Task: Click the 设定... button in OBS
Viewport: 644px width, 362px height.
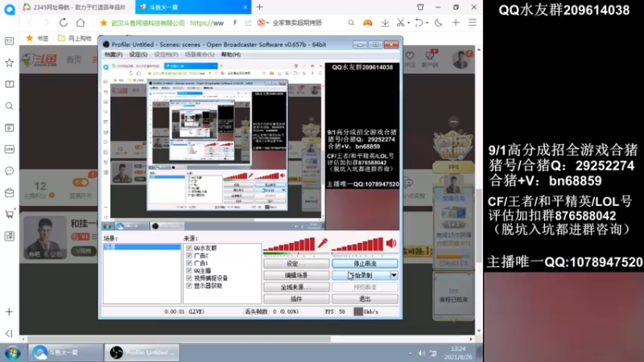Action: [296, 264]
